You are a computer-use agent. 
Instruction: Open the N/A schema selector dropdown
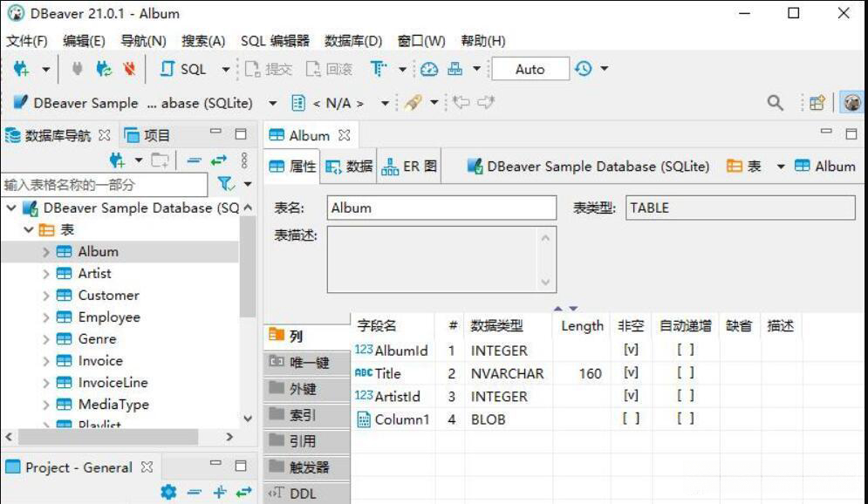(384, 103)
